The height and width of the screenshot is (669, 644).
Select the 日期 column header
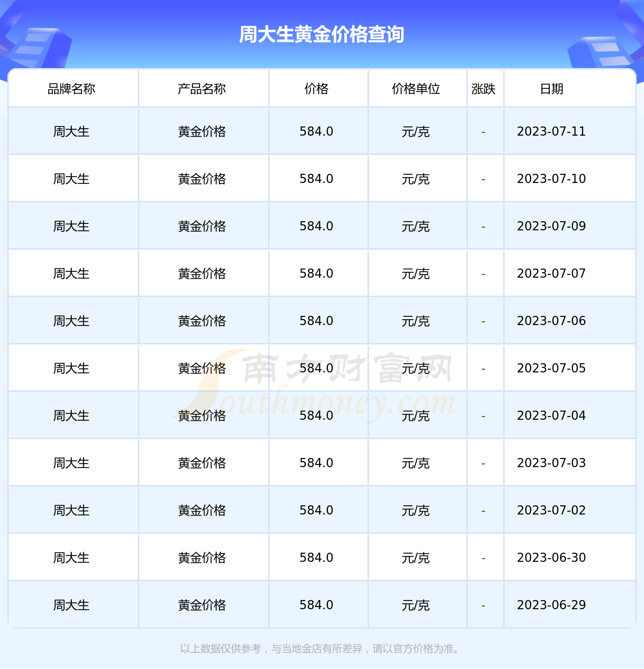pyautogui.click(x=552, y=89)
